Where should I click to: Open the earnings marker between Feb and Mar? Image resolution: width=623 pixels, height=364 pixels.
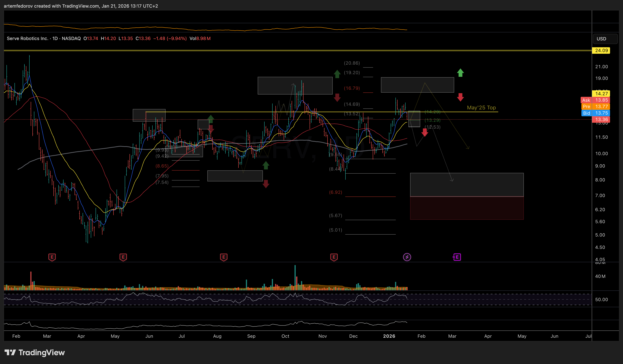pos(52,257)
